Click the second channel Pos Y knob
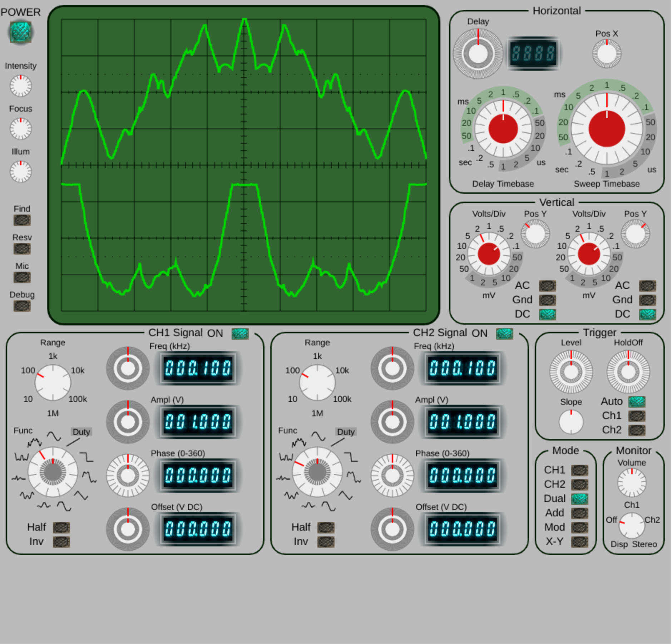The height and width of the screenshot is (644, 672). pos(636,234)
